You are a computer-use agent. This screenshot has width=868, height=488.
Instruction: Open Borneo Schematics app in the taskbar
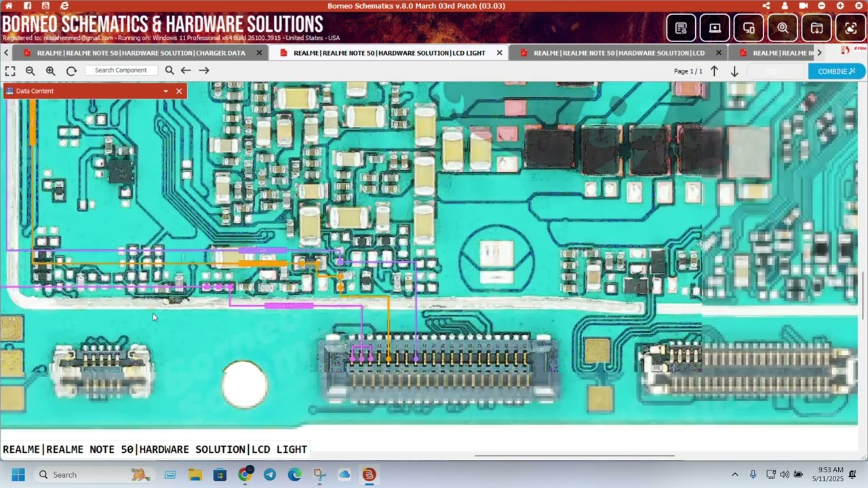point(369,474)
